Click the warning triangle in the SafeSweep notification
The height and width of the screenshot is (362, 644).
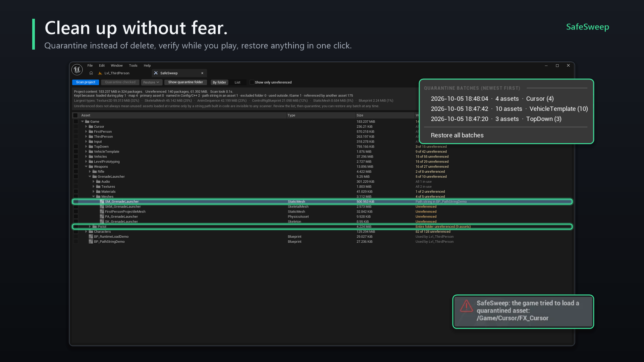[466, 306]
